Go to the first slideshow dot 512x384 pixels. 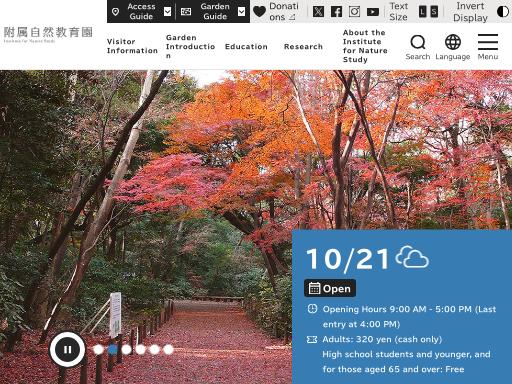(x=98, y=349)
